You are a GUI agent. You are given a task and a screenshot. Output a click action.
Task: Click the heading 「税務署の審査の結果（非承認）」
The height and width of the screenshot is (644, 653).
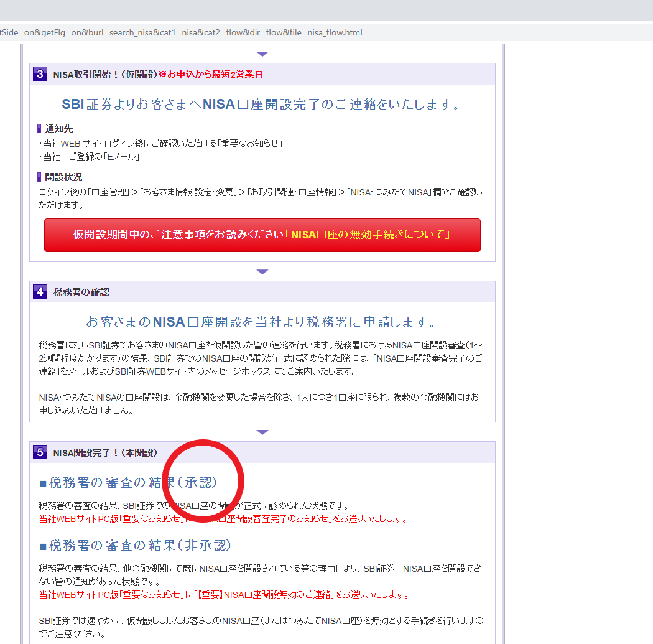click(x=136, y=545)
